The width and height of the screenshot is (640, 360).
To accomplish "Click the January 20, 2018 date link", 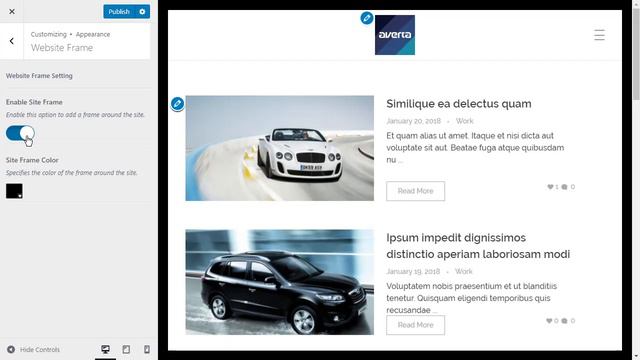I will 413,121.
